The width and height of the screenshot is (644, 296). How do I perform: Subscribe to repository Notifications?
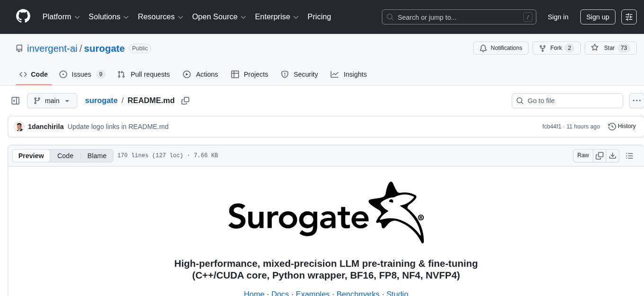[501, 48]
